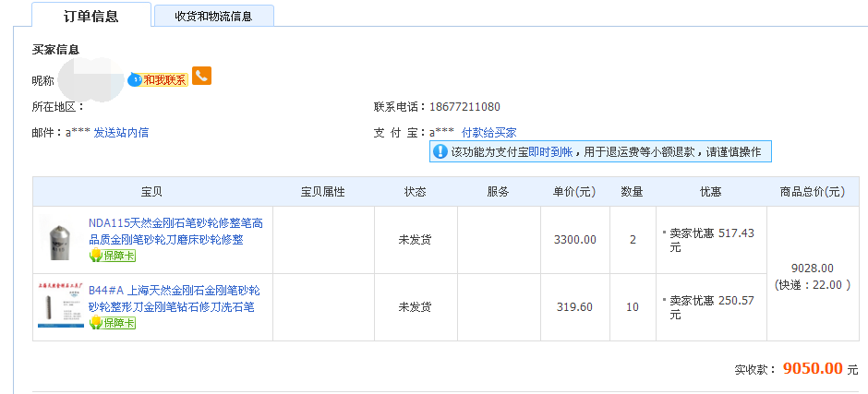
Task: Open the 收货和物流信息 tab
Action: (x=213, y=16)
